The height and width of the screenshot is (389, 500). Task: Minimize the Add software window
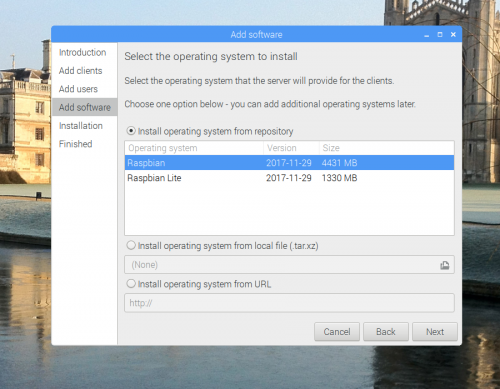tap(427, 35)
